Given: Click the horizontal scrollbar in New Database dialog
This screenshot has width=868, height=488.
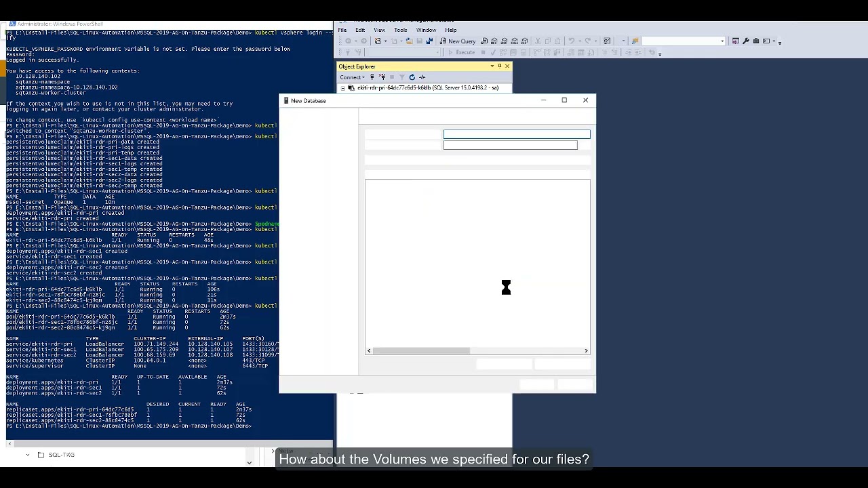Looking at the screenshot, I should [420, 350].
